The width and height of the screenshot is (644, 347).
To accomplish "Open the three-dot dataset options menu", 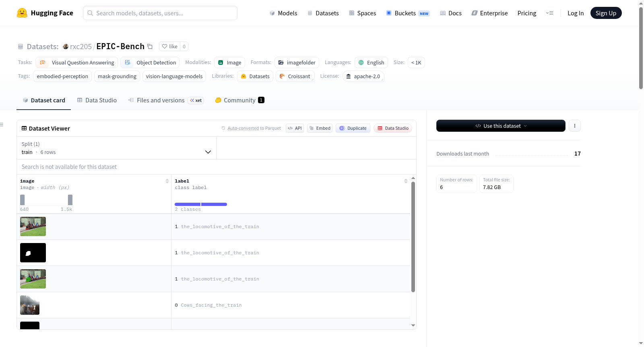I will [x=575, y=126].
